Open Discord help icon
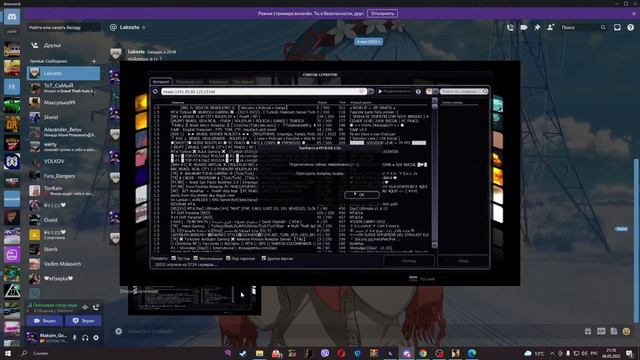 click(x=631, y=27)
